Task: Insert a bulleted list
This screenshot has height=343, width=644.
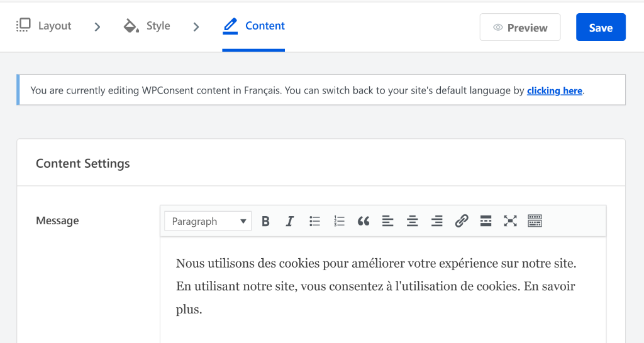Action: point(315,221)
